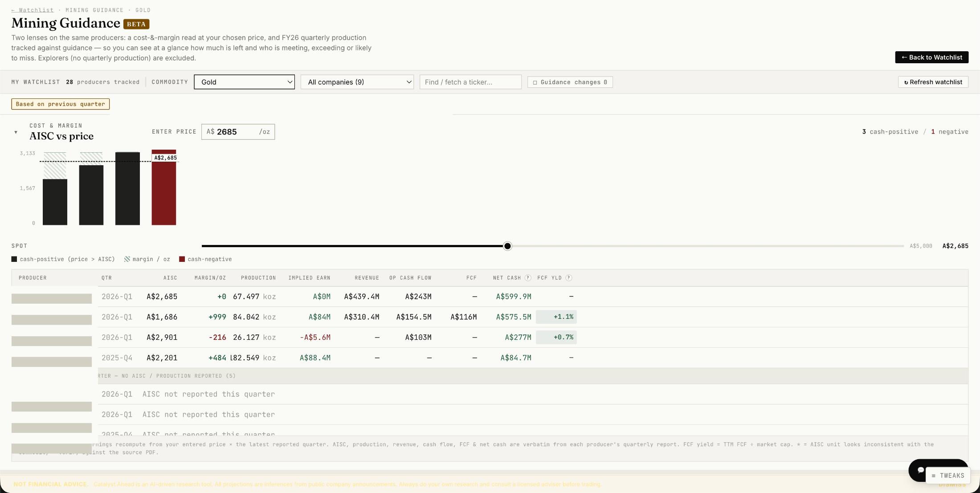Collapse the AISC vs price section triangle
This screenshot has width=980, height=493.
16,132
